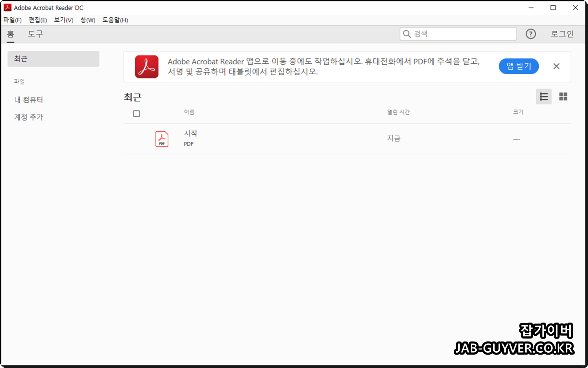Dismiss the Acrobat Reader app banner
The width and height of the screenshot is (588, 368).
[556, 66]
